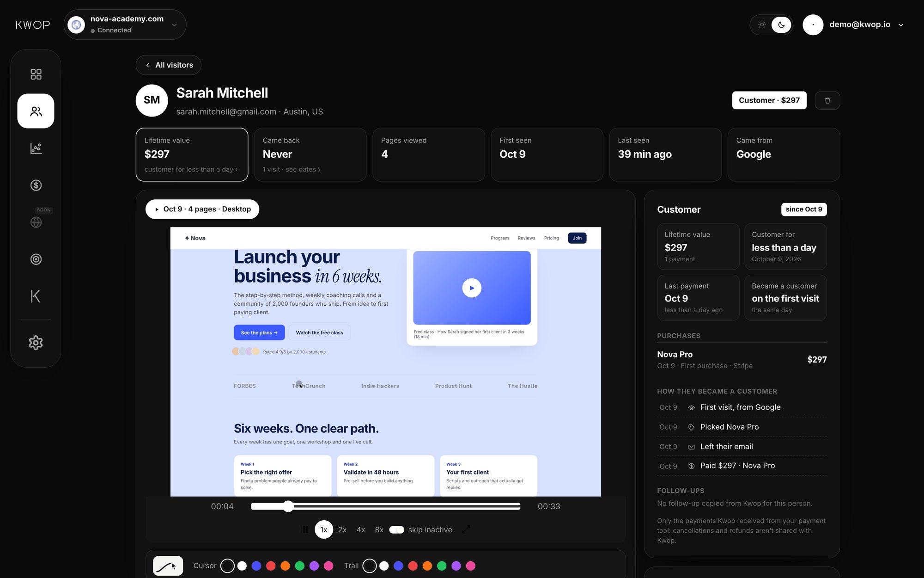The width and height of the screenshot is (924, 578).
Task: Click the replay timeline progress slider
Action: tap(386, 506)
